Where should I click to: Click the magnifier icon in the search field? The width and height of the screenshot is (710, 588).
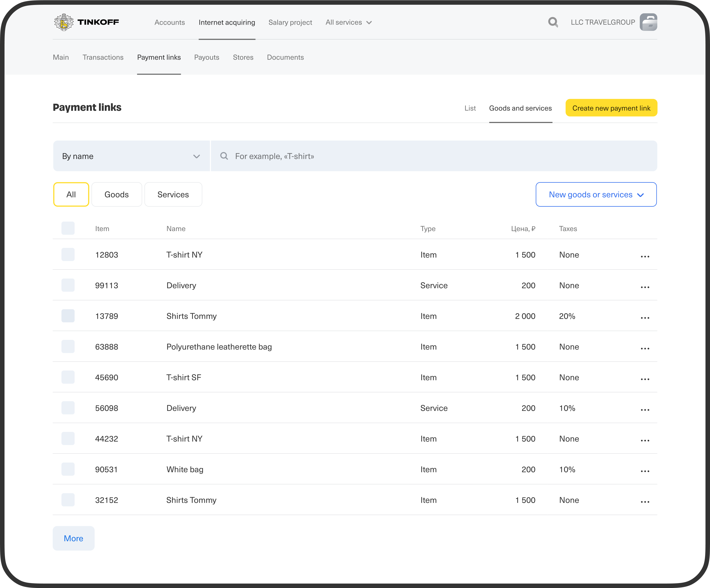pyautogui.click(x=224, y=156)
